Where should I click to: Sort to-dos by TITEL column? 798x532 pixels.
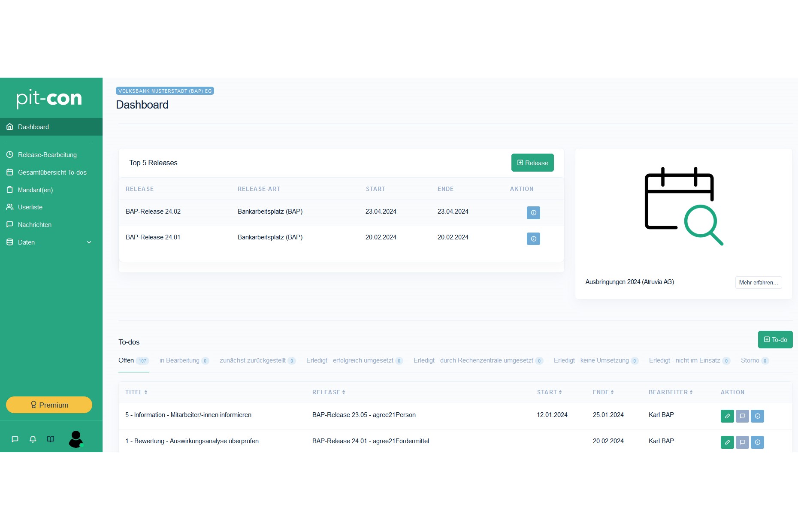click(136, 392)
